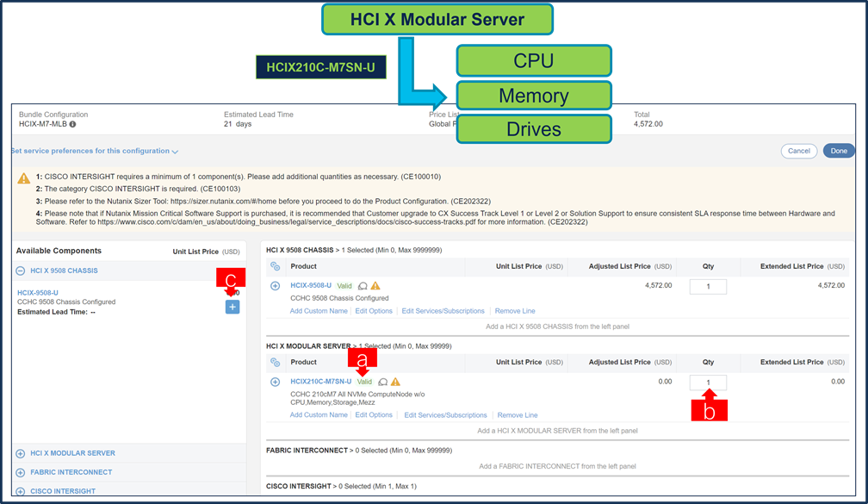The height and width of the screenshot is (504, 868).
Task: Click the support headset icon next to HCIX-9508-U
Action: click(x=363, y=286)
